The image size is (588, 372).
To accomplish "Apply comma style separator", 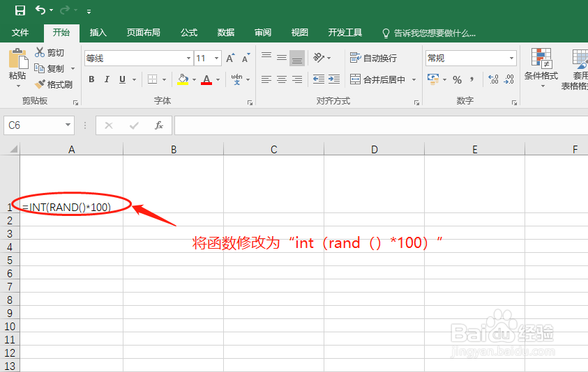I will click(472, 79).
